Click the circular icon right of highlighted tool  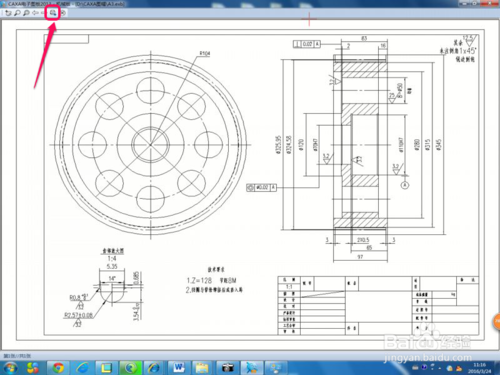(63, 13)
